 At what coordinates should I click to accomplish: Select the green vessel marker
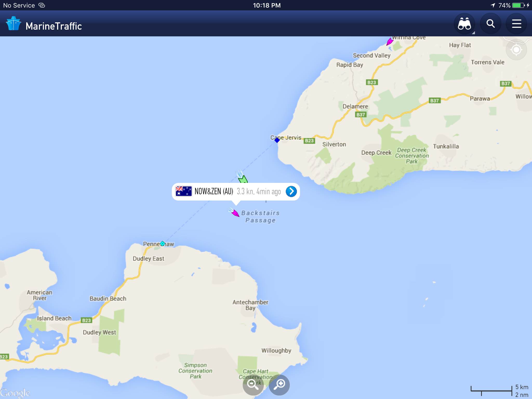click(x=243, y=178)
